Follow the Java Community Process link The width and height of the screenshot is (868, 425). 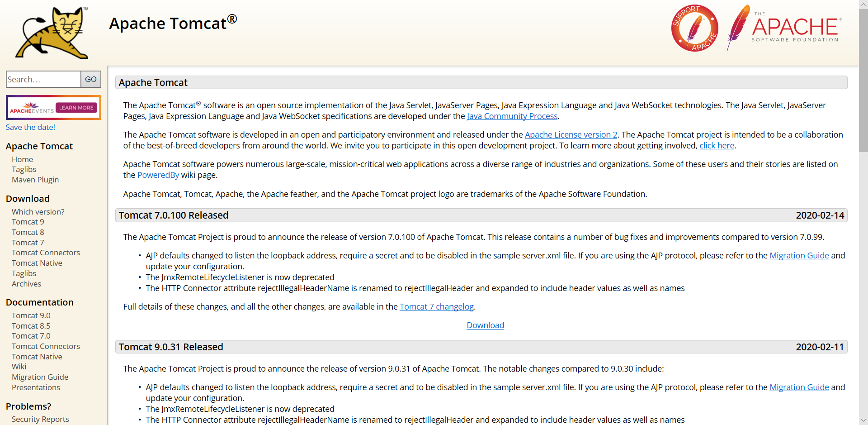click(x=512, y=116)
